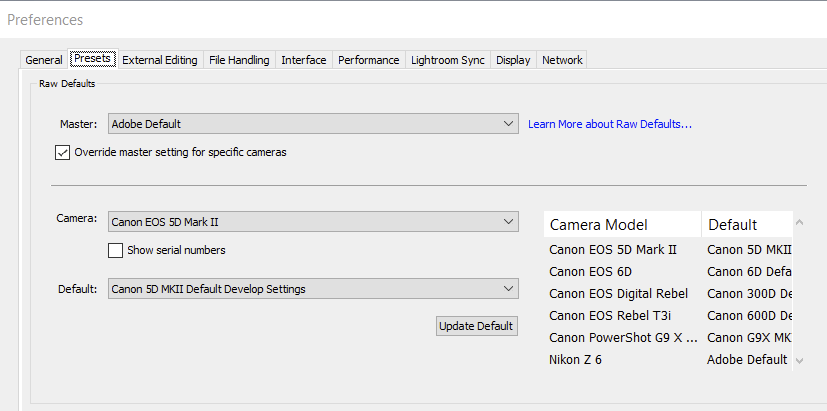Select the Canon EOS 6D row
Viewport: 827px width, 411px height.
coord(668,271)
